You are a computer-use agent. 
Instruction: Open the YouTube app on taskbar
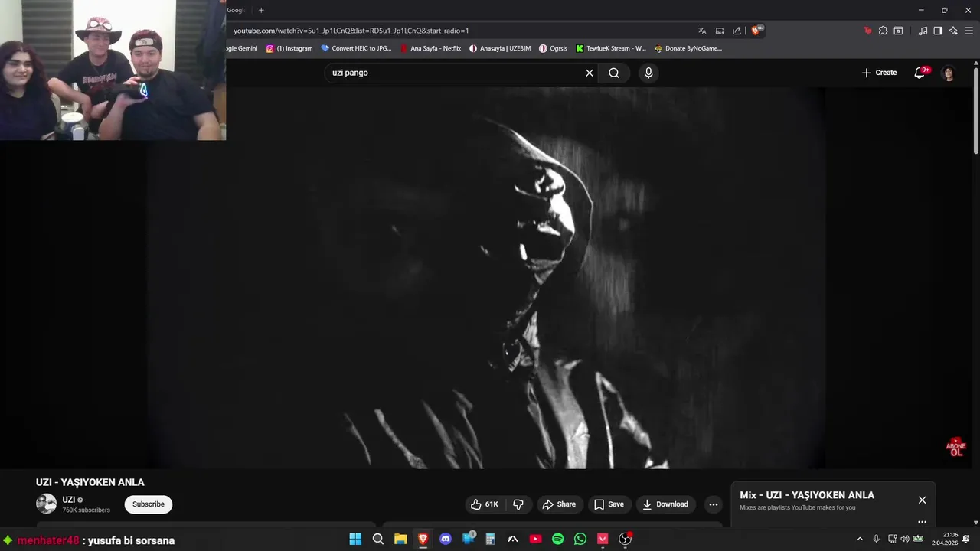click(x=535, y=539)
